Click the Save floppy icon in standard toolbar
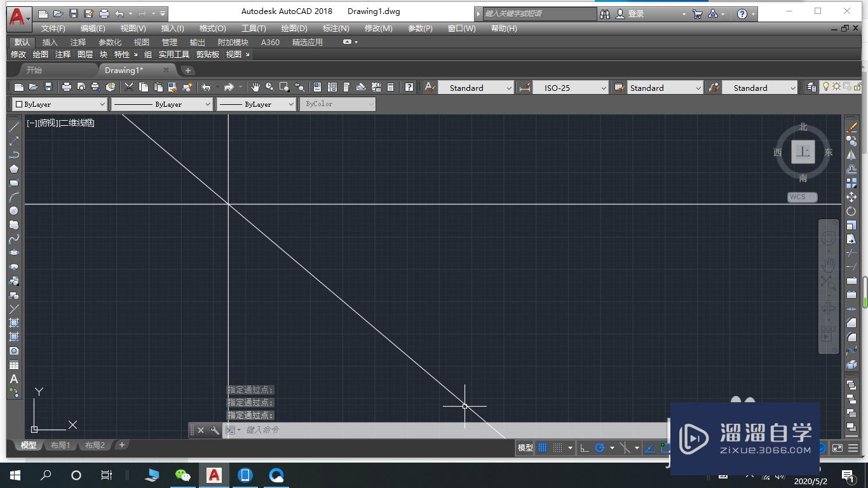The height and width of the screenshot is (488, 868). [x=48, y=87]
